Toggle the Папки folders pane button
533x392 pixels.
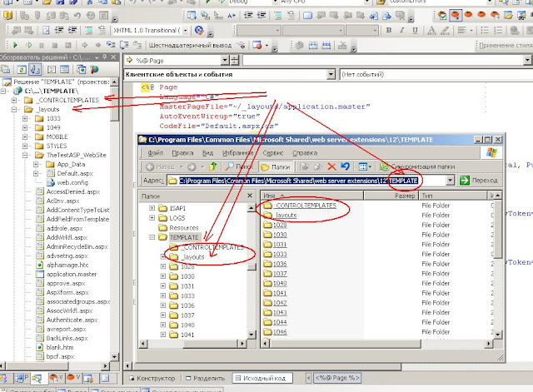click(275, 166)
